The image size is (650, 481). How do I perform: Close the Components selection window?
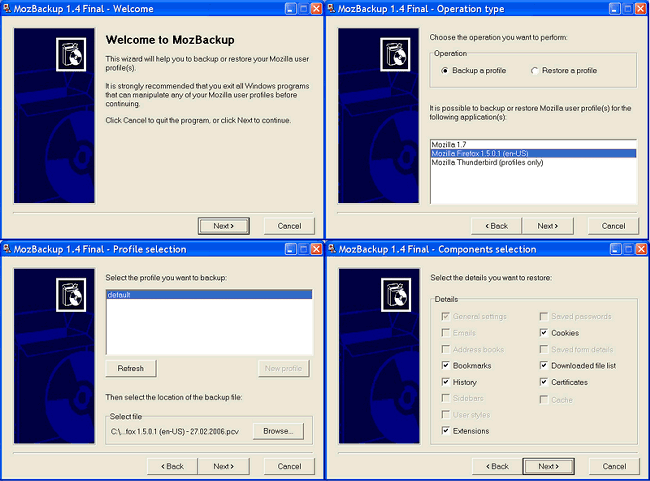coord(641,249)
